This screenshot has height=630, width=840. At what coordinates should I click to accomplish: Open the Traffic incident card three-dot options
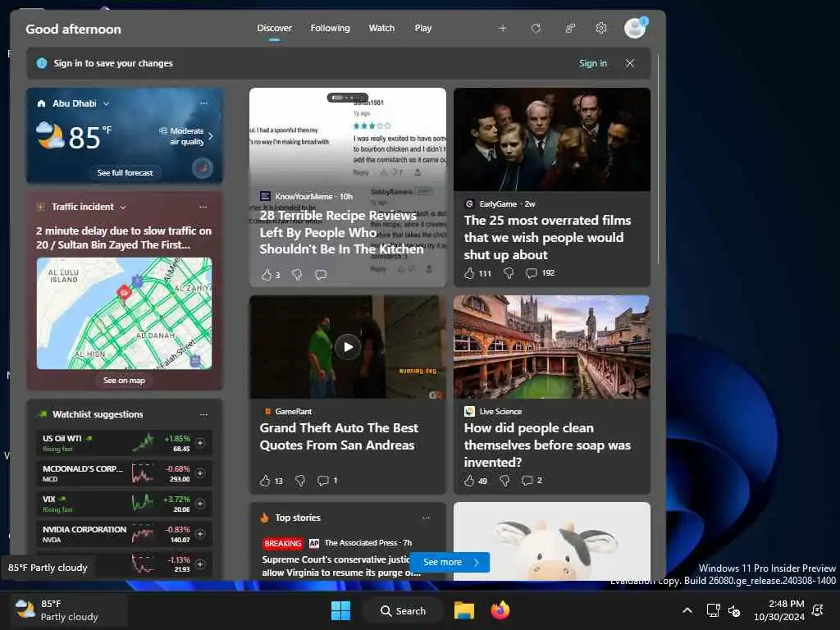[x=203, y=207]
